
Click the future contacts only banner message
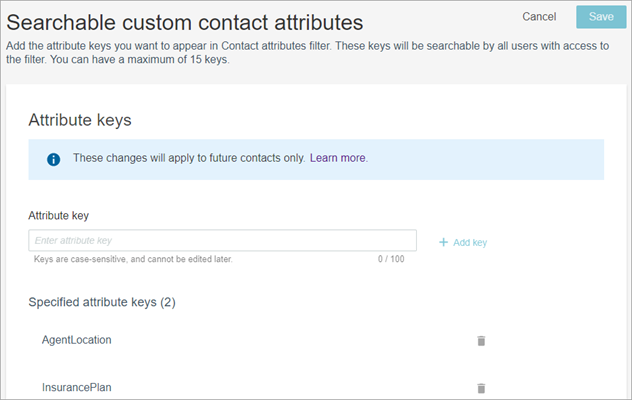click(190, 158)
